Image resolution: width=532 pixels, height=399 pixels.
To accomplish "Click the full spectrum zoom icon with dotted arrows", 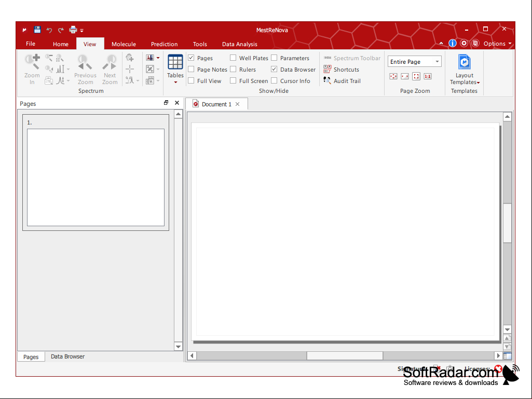I will point(60,58).
